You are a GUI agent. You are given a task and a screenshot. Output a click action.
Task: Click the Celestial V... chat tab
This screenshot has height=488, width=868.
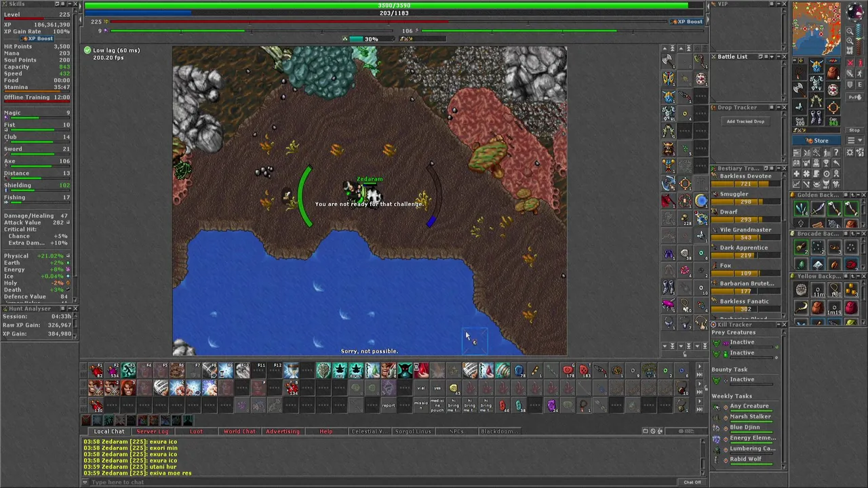point(370,431)
